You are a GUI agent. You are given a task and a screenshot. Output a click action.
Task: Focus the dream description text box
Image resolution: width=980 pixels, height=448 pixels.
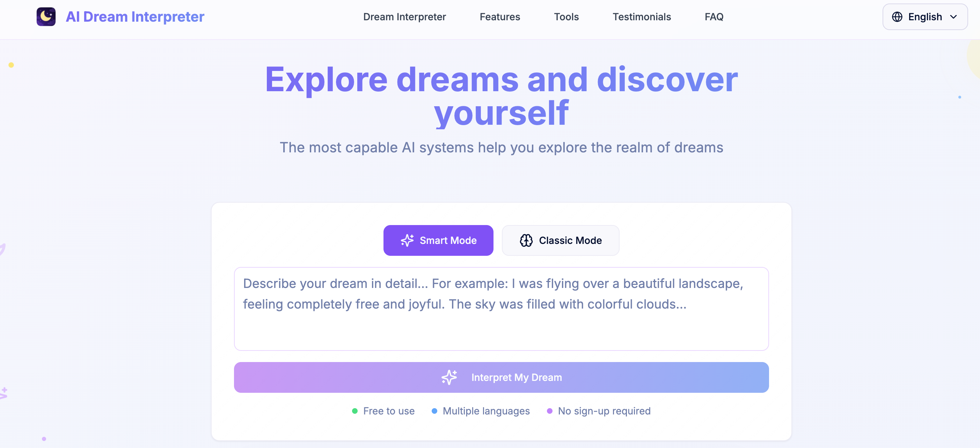[501, 308]
